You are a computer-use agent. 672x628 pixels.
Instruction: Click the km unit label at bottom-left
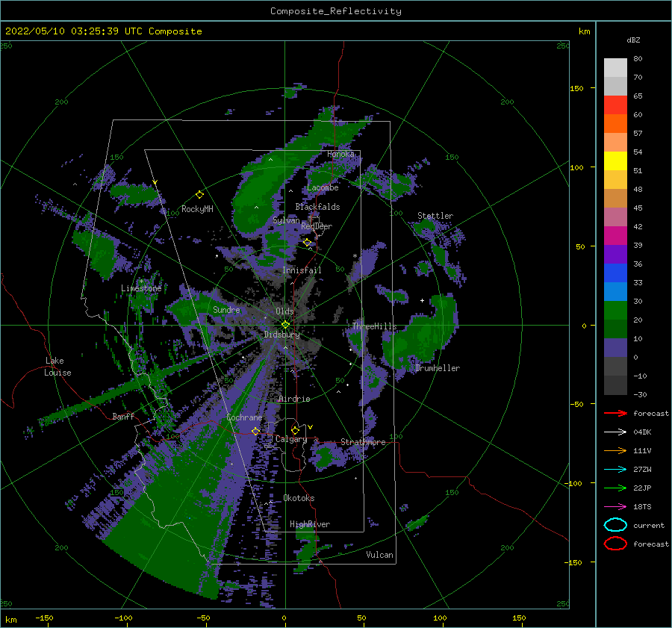[10, 620]
